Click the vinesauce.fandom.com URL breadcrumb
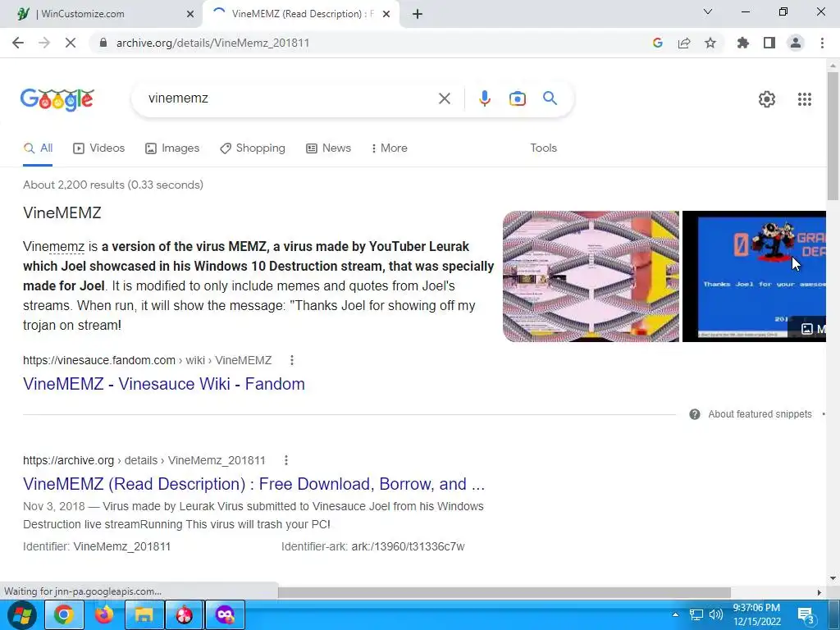This screenshot has height=630, width=840. [x=148, y=361]
